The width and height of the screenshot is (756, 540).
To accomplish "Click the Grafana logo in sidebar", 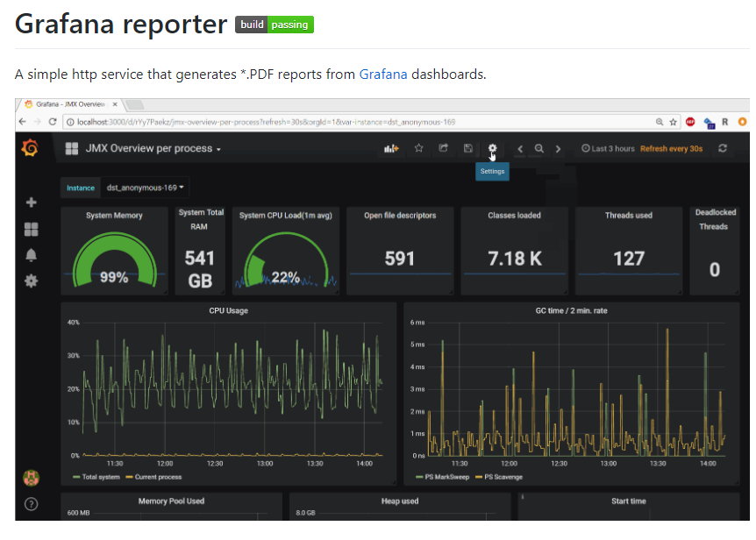I will (x=30, y=148).
